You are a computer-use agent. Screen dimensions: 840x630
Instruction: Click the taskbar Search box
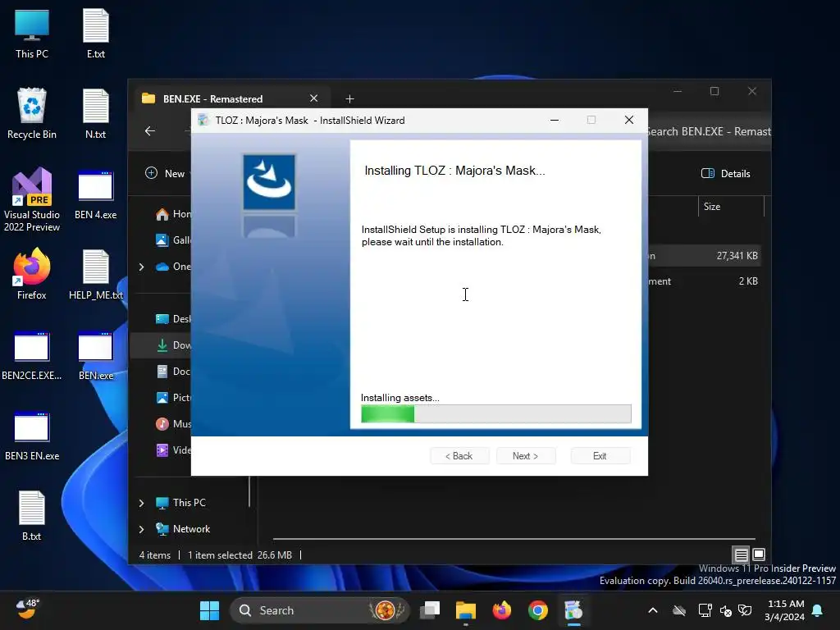point(319,610)
